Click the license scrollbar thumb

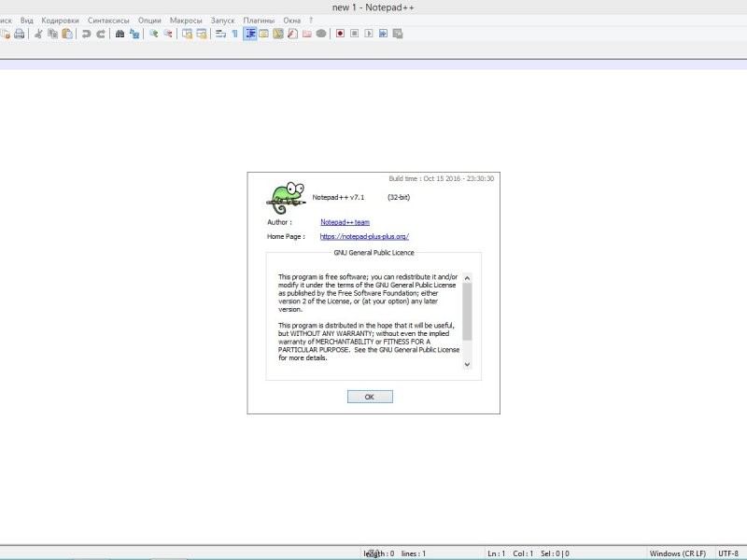pyautogui.click(x=468, y=312)
